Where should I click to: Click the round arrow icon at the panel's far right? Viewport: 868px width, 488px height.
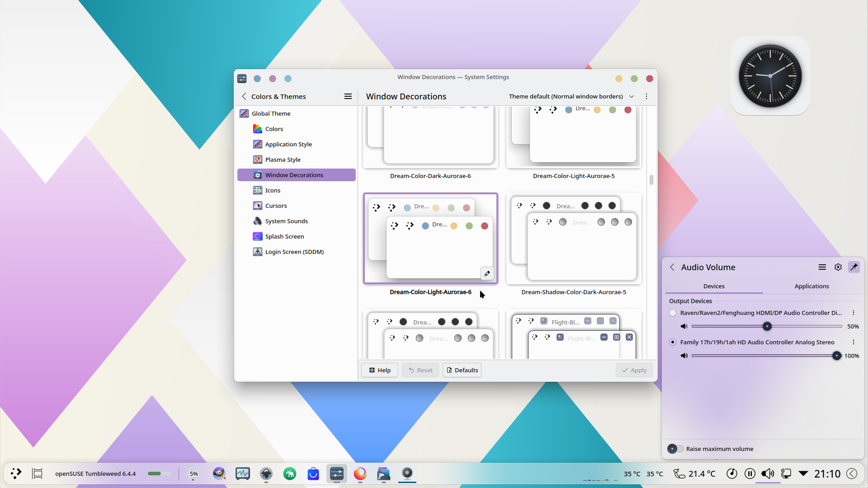tap(852, 474)
